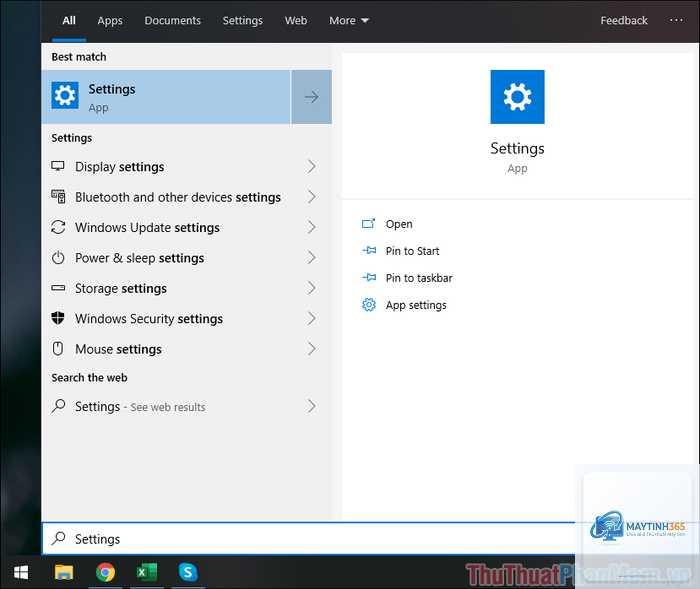Expand Storage settings chevron
The image size is (700, 589).
[312, 288]
